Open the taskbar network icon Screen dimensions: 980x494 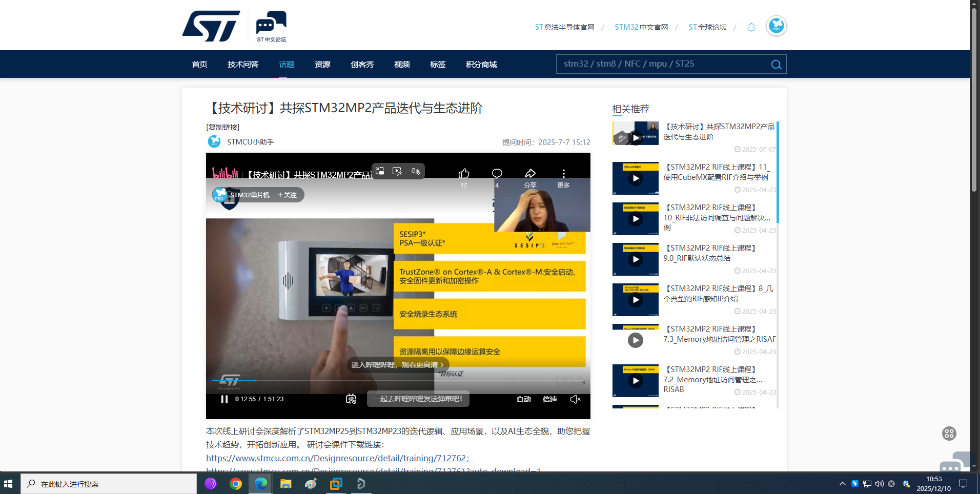[x=867, y=484]
